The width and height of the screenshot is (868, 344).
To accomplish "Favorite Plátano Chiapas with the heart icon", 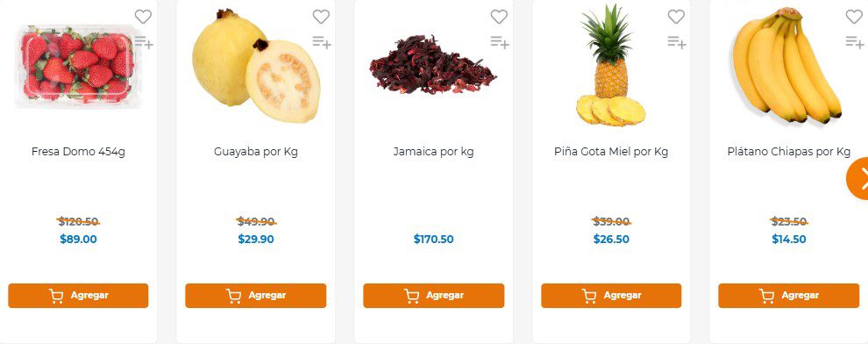I will click(854, 18).
